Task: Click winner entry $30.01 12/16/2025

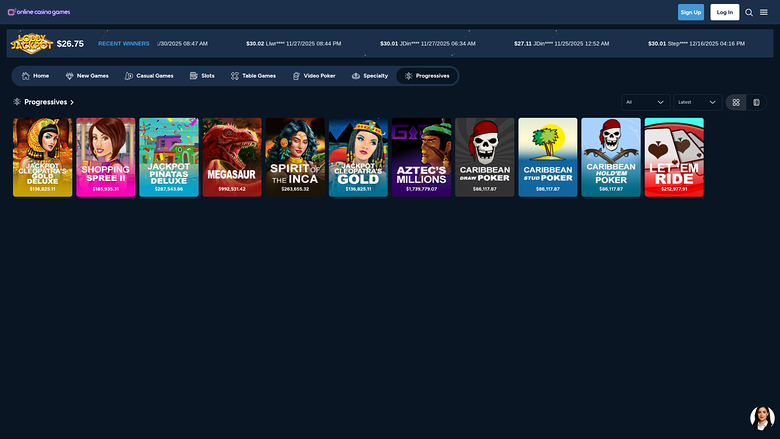Action: click(x=696, y=44)
